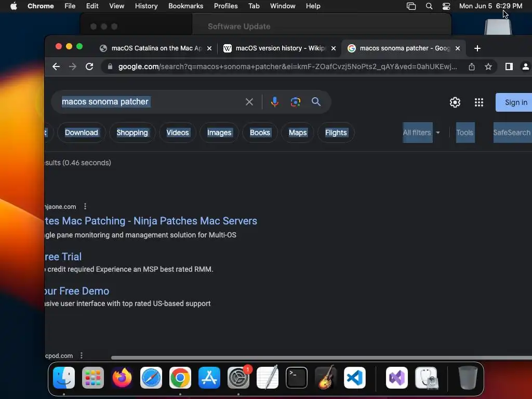Open Google quick settings gear

455,102
